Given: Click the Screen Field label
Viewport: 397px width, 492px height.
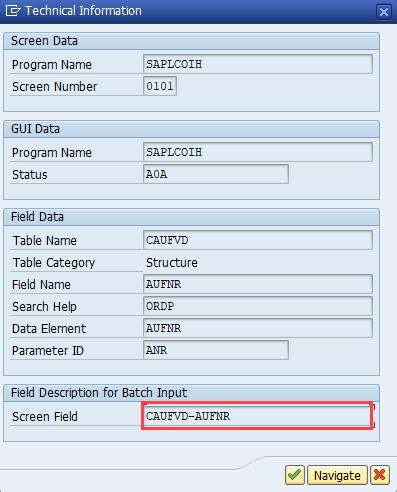Looking at the screenshot, I should (45, 417).
